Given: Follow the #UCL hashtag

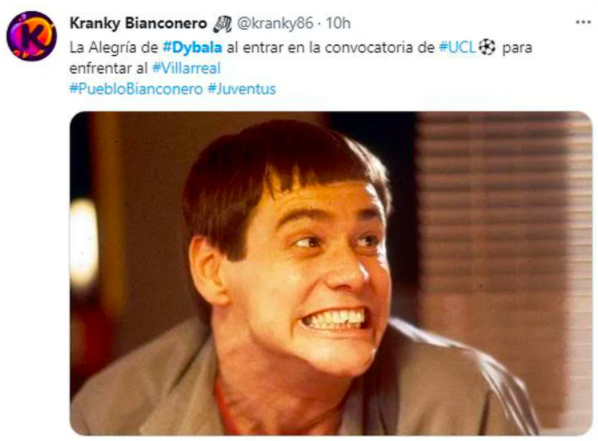Looking at the screenshot, I should 458,47.
